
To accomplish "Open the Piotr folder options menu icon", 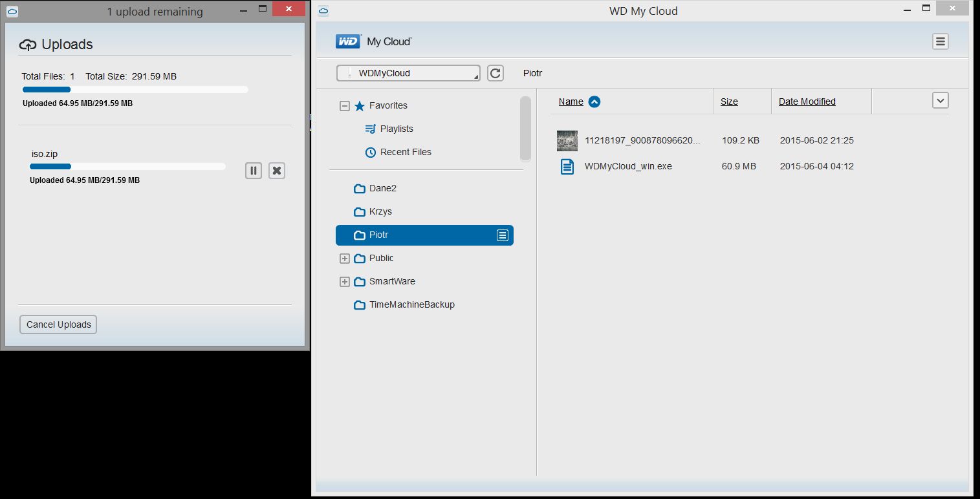I will coord(503,235).
